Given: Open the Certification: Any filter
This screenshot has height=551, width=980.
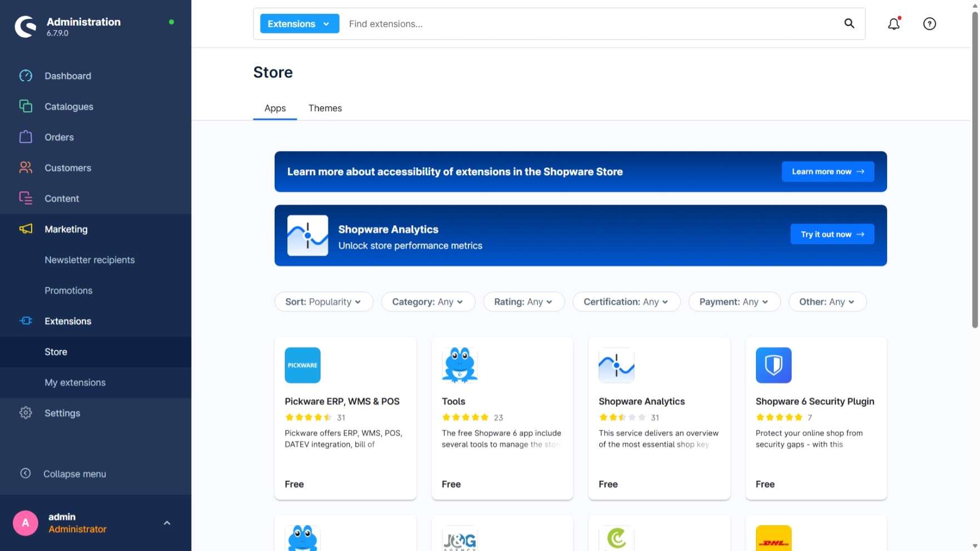Looking at the screenshot, I should tap(626, 302).
